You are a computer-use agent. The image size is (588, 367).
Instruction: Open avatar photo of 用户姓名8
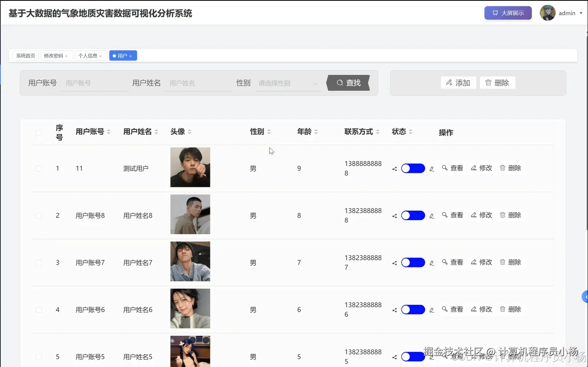[190, 214]
